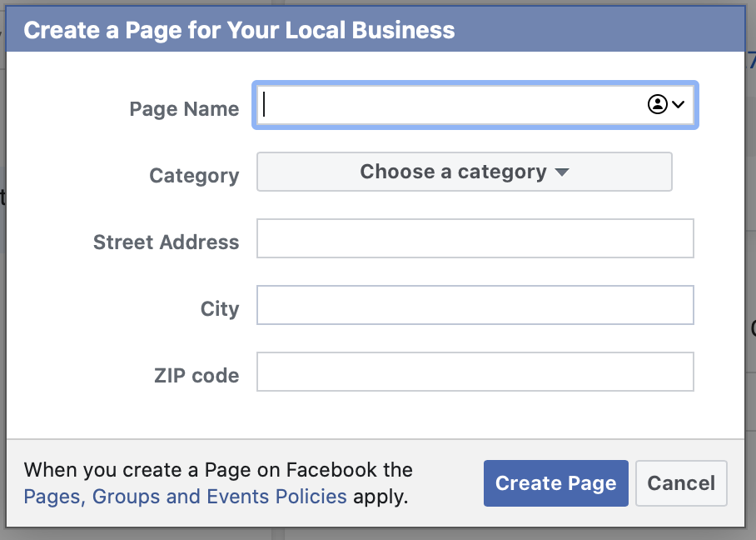Viewport: 756px width, 540px height.
Task: Click the ZIP code label
Action: [196, 376]
